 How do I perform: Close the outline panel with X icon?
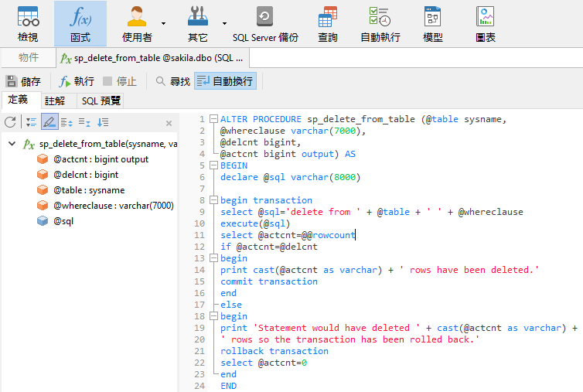point(169,123)
